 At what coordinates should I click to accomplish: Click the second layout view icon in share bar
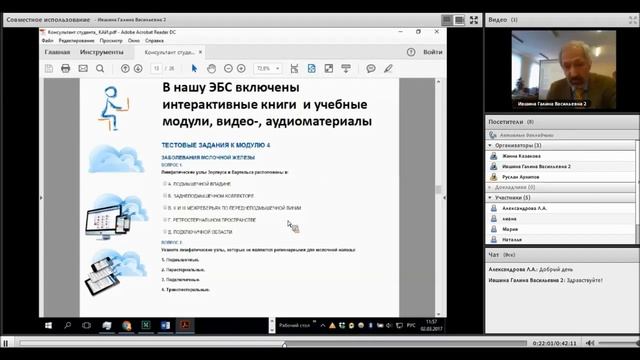[x=460, y=20]
